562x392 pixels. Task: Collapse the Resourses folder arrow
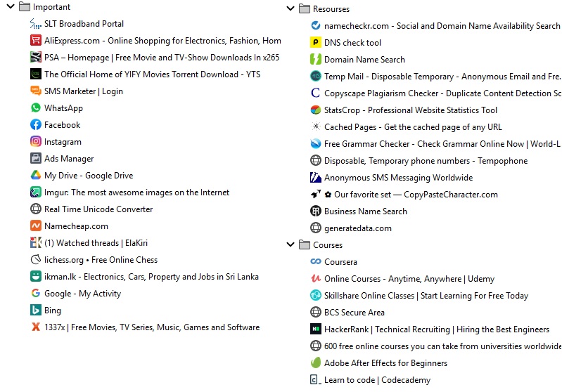pos(290,8)
